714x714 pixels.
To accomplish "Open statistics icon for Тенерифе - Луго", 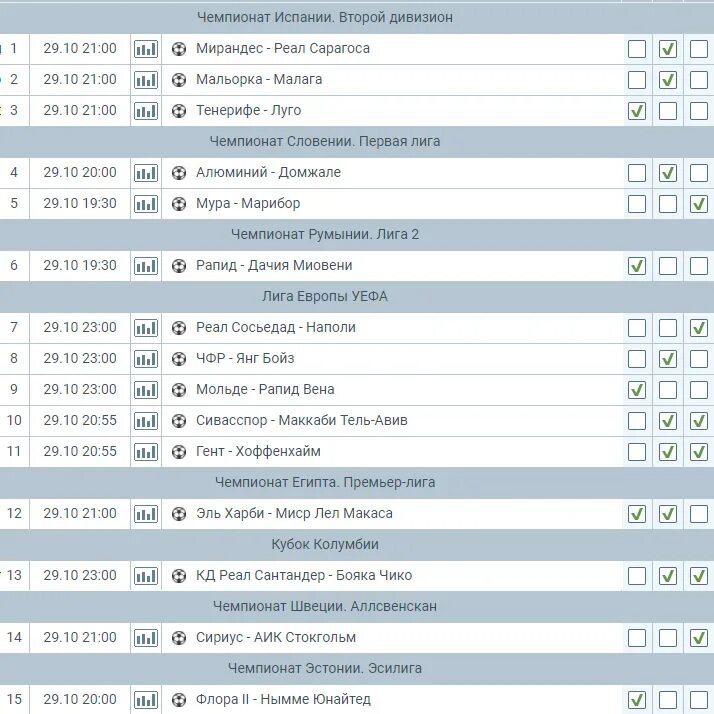I will (x=146, y=111).
